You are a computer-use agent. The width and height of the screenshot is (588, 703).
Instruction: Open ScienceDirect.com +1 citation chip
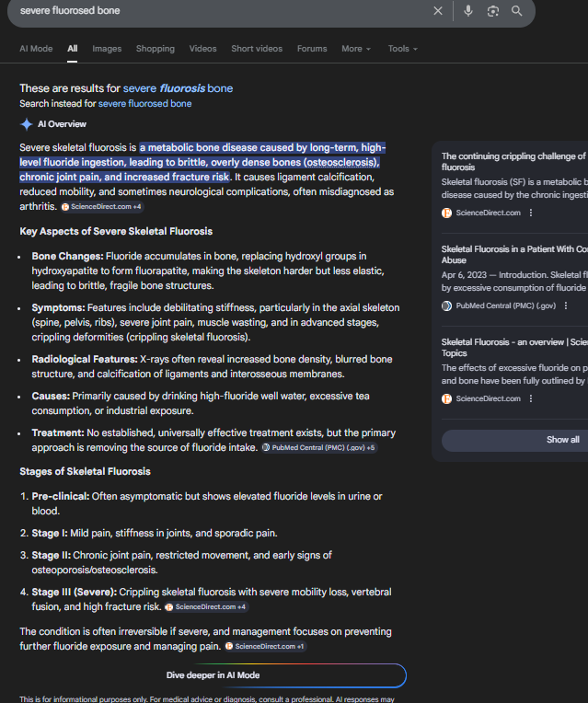266,646
